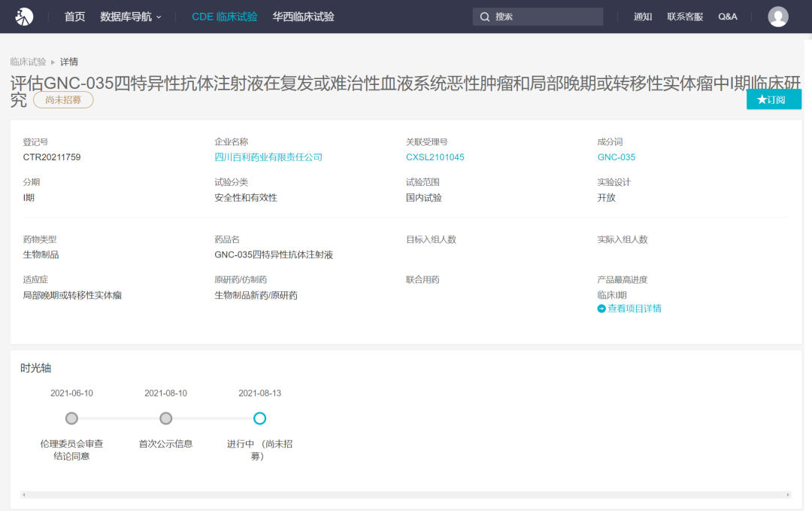
Task: Go to 首页 in the navigation bar
Action: pyautogui.click(x=74, y=17)
